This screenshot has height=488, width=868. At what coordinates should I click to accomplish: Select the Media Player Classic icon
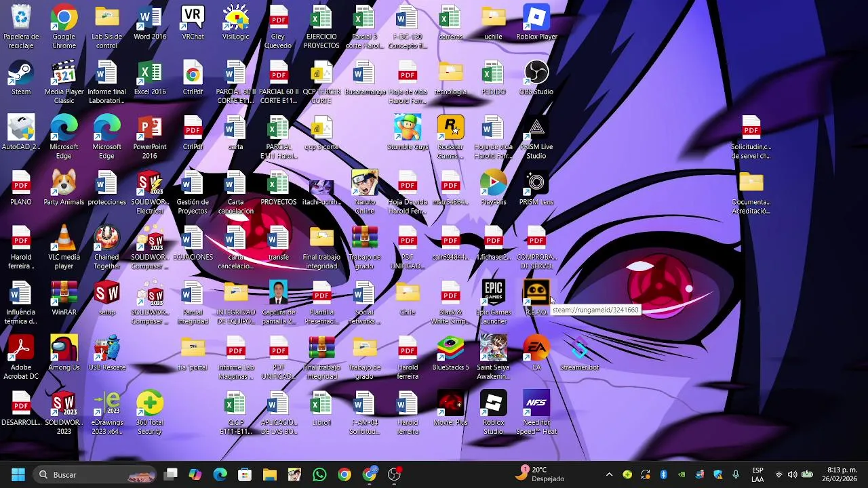[64, 82]
